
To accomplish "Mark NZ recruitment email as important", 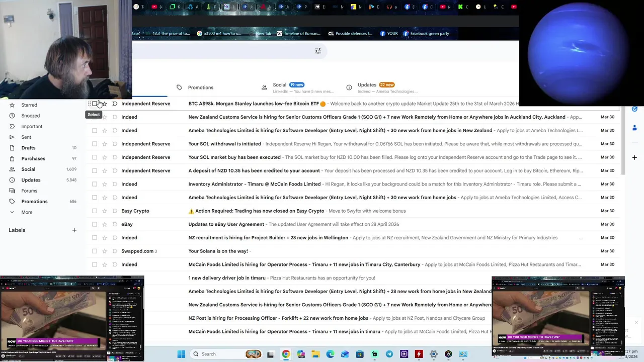I will point(115,238).
